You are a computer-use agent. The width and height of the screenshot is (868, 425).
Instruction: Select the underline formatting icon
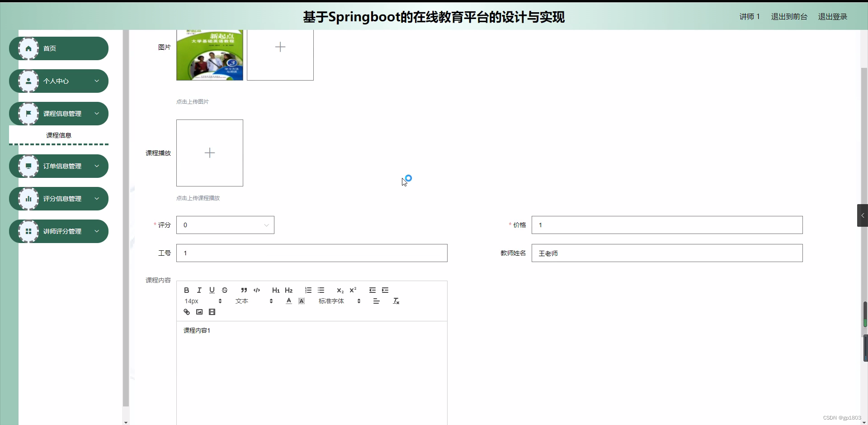(212, 290)
